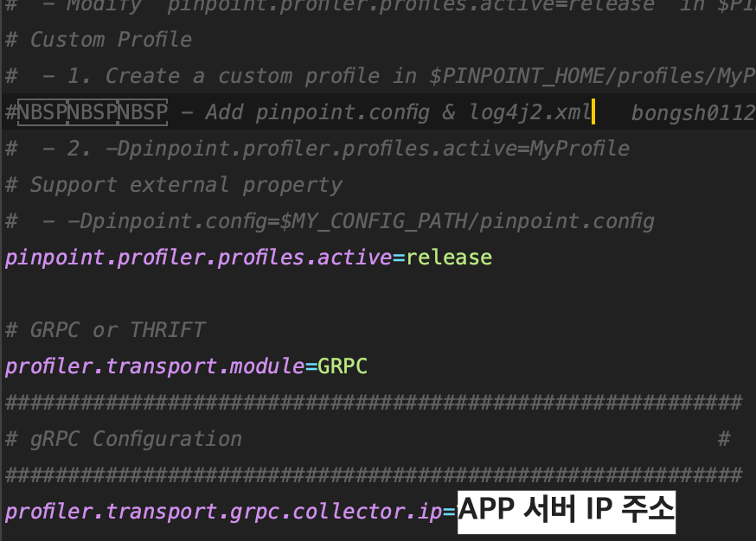Image resolution: width=756 pixels, height=541 pixels.
Task: Click the '# gRPC Configuration' heading comment
Action: pyautogui.click(x=124, y=439)
